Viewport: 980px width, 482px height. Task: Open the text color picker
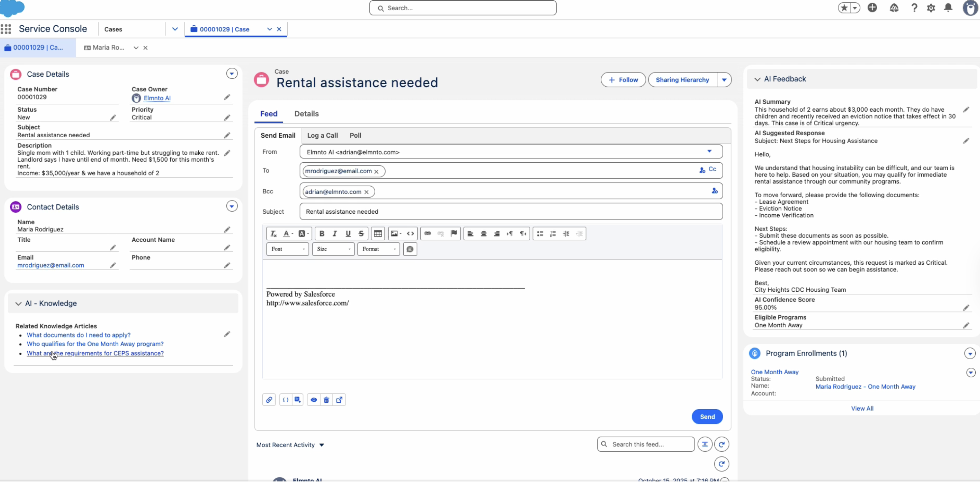tap(288, 233)
